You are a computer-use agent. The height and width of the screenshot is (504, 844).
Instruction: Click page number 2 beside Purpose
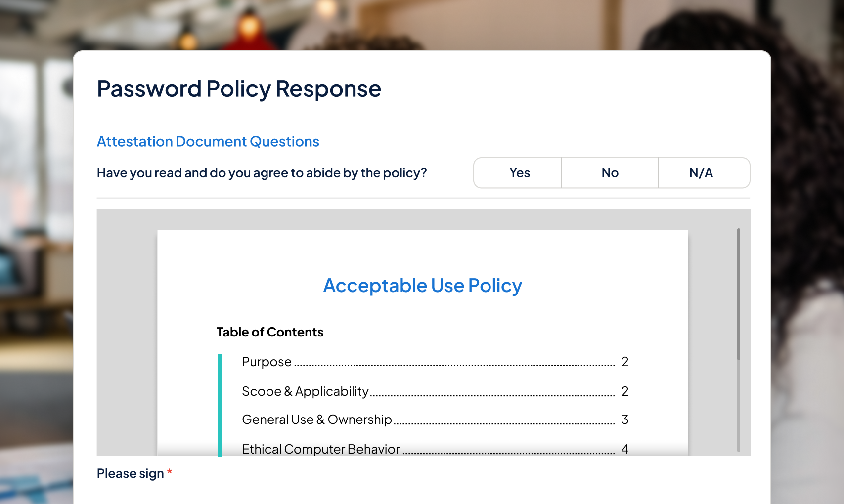[x=625, y=362]
